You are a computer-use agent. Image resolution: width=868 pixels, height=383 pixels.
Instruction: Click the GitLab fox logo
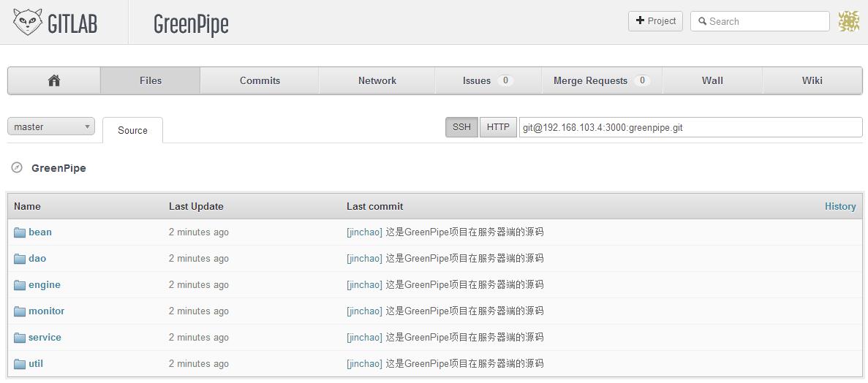point(28,22)
